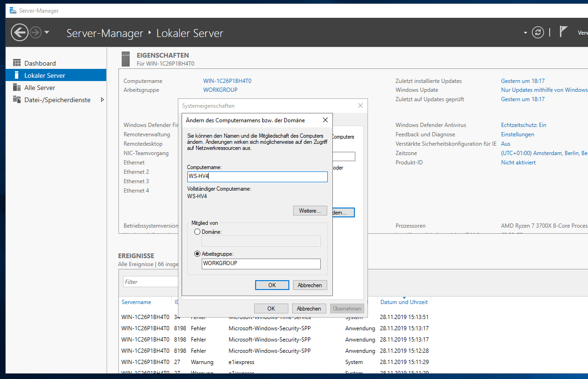The height and width of the screenshot is (379, 588).
Task: Close the computer name change dialog
Action: click(x=325, y=120)
